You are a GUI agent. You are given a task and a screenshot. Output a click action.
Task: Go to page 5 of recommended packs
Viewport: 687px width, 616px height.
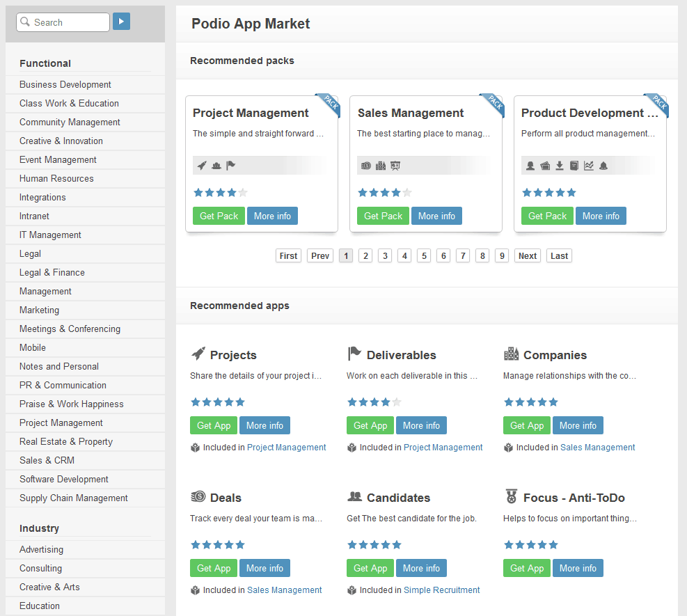(x=424, y=255)
